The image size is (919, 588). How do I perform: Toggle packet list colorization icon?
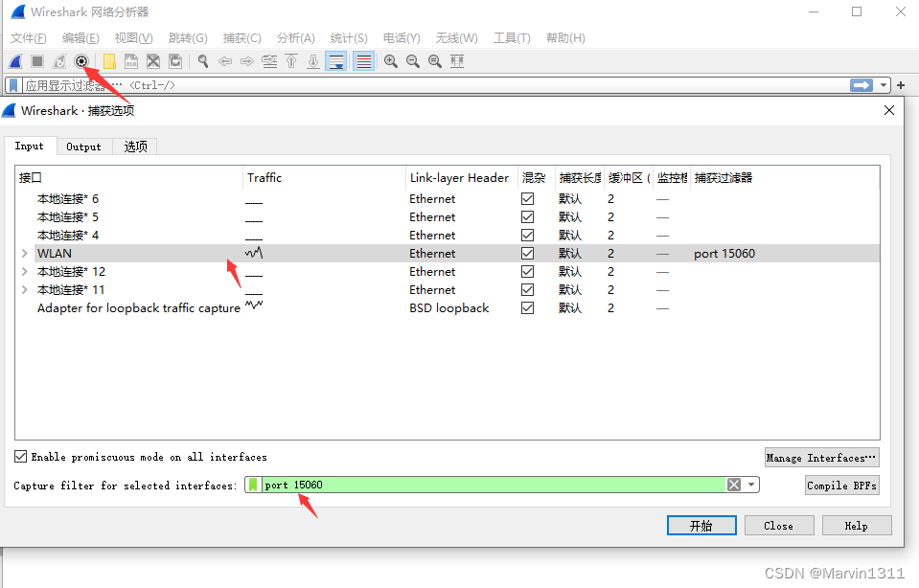click(x=364, y=61)
